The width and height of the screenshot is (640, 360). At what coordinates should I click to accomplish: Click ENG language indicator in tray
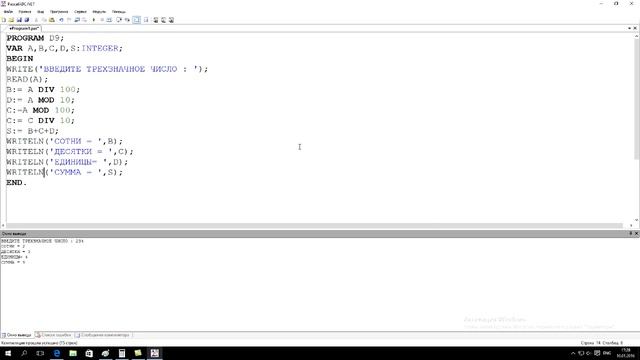[607, 353]
